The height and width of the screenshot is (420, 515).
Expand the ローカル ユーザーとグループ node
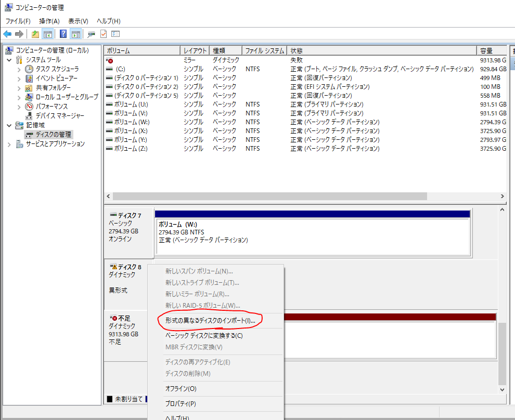(x=19, y=97)
